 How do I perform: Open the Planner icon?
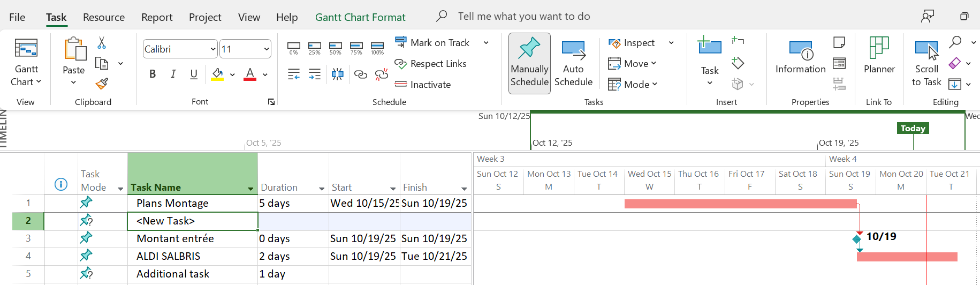[879, 55]
